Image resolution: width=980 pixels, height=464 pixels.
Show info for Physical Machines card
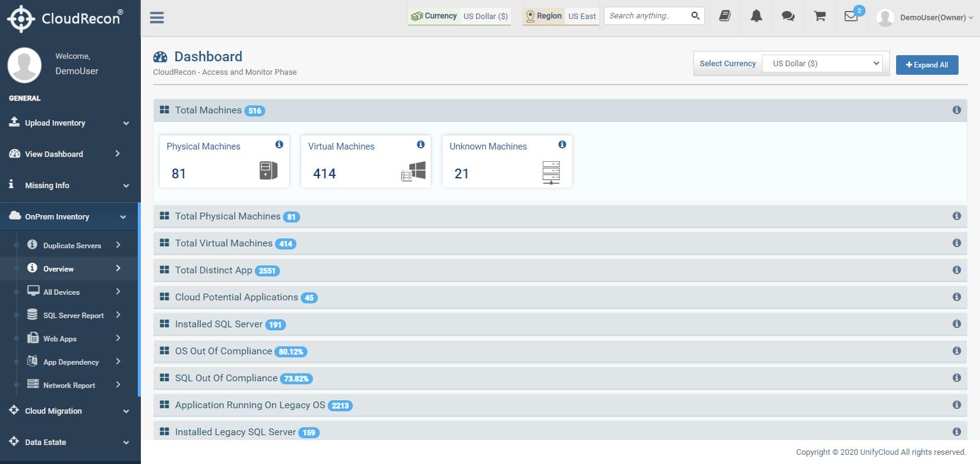(279, 145)
